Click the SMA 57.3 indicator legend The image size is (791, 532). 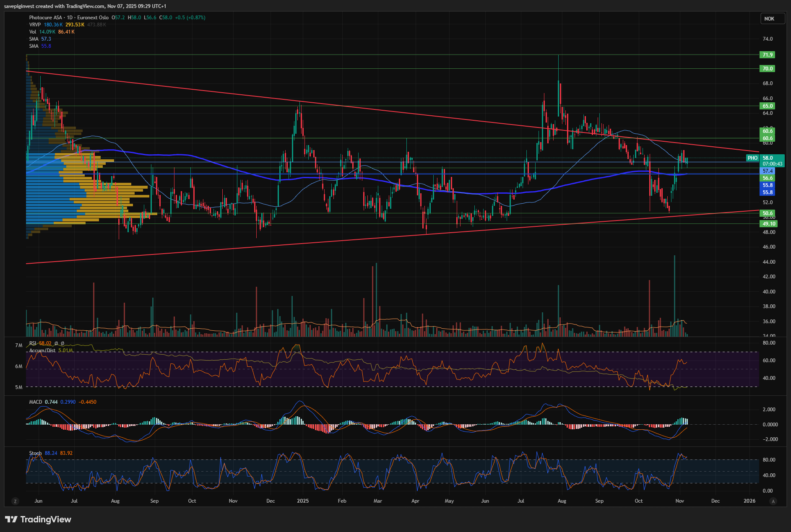point(34,39)
